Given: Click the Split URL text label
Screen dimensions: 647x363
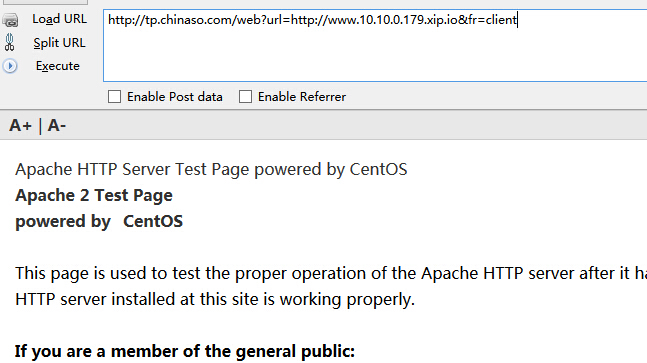Looking at the screenshot, I should (59, 42).
